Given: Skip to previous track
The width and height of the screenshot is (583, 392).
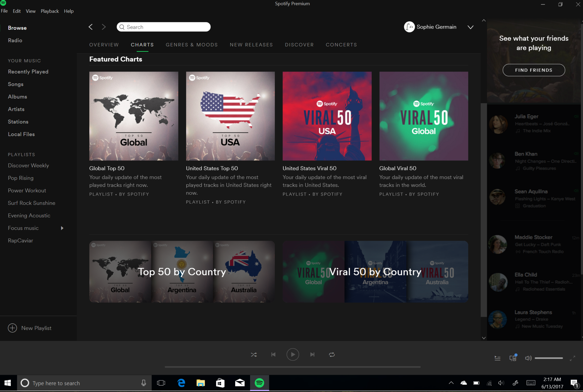Looking at the screenshot, I should click(x=273, y=354).
